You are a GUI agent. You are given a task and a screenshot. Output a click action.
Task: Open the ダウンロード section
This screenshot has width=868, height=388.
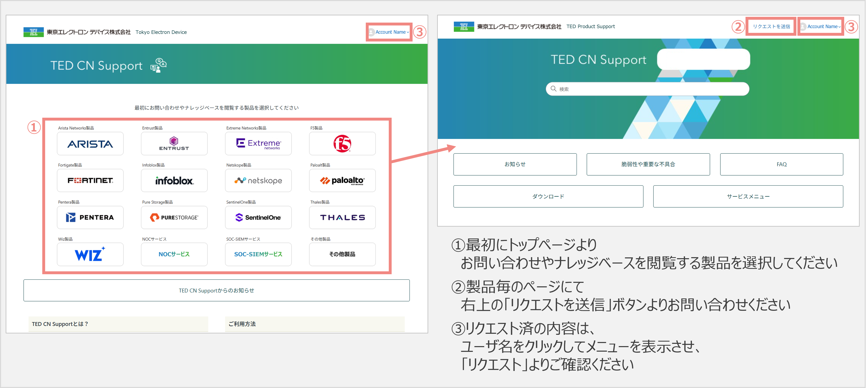coord(548,196)
